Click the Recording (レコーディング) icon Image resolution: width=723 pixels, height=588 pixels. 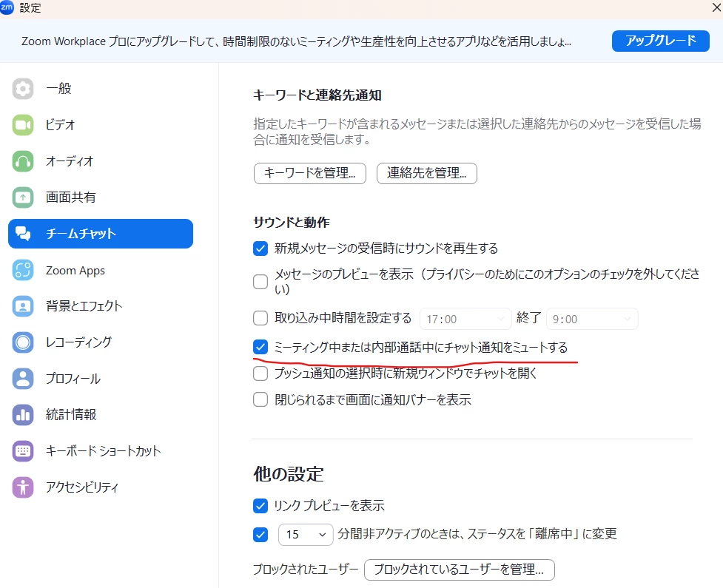[x=23, y=342]
